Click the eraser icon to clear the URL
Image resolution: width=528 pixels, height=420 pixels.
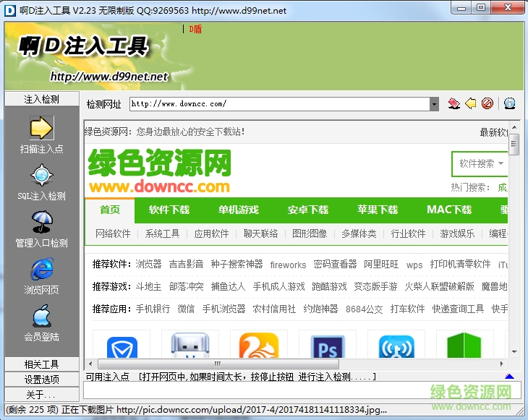454,103
